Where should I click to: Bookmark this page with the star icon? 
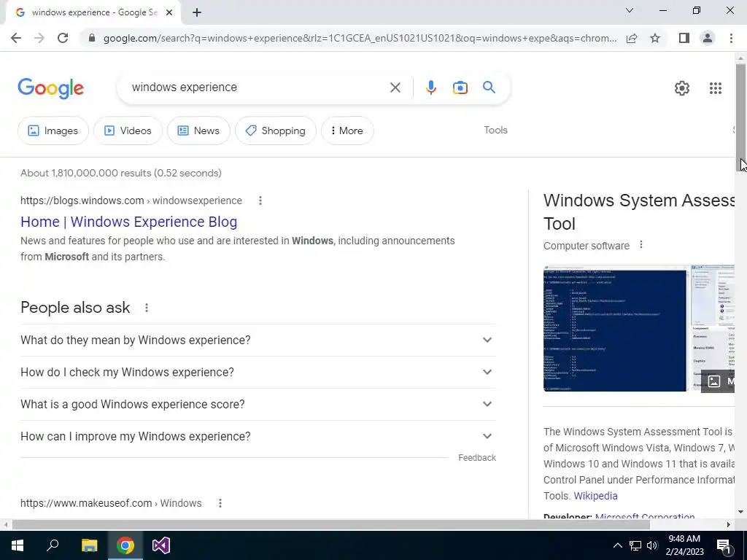(655, 38)
